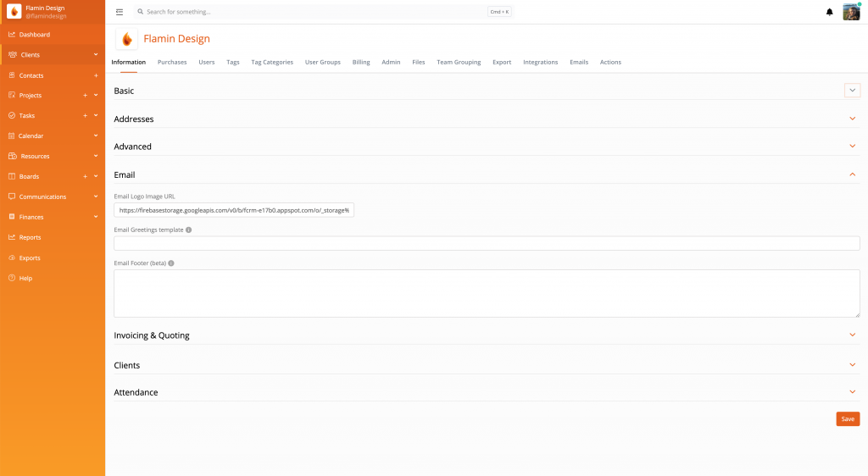This screenshot has height=476, width=868.
Task: Open Reports in the sidebar
Action: [30, 237]
